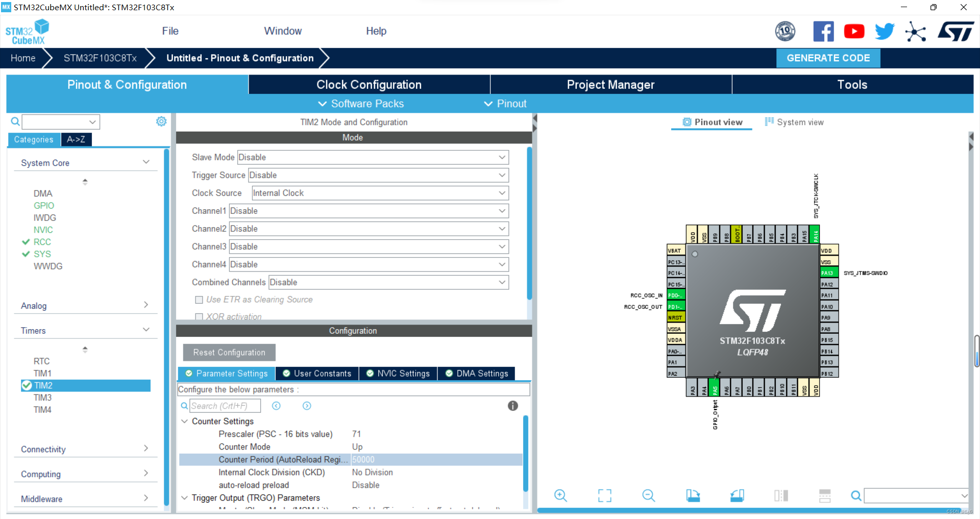Switch to the A->Z list tab
The image size is (980, 519).
[x=76, y=139]
